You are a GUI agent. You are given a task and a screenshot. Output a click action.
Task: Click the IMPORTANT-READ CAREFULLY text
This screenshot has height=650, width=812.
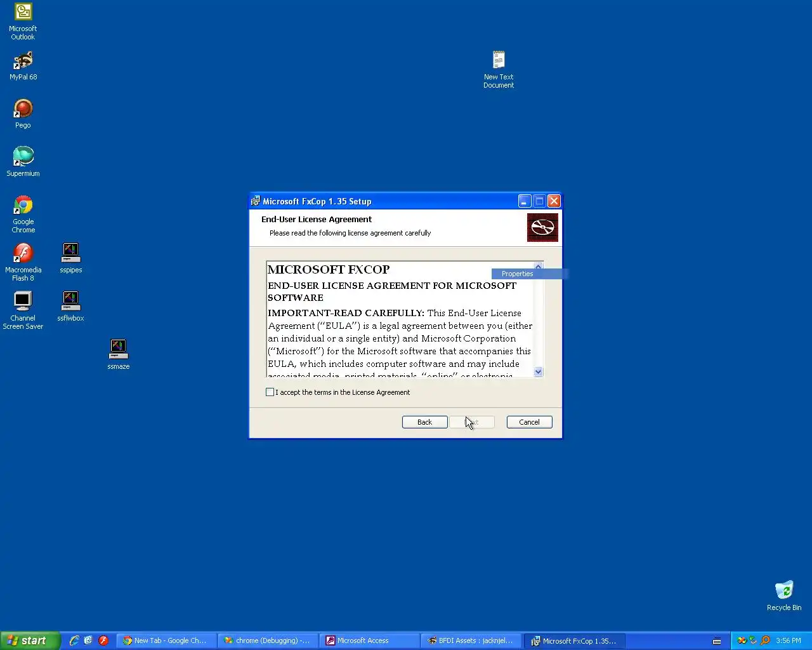point(346,313)
